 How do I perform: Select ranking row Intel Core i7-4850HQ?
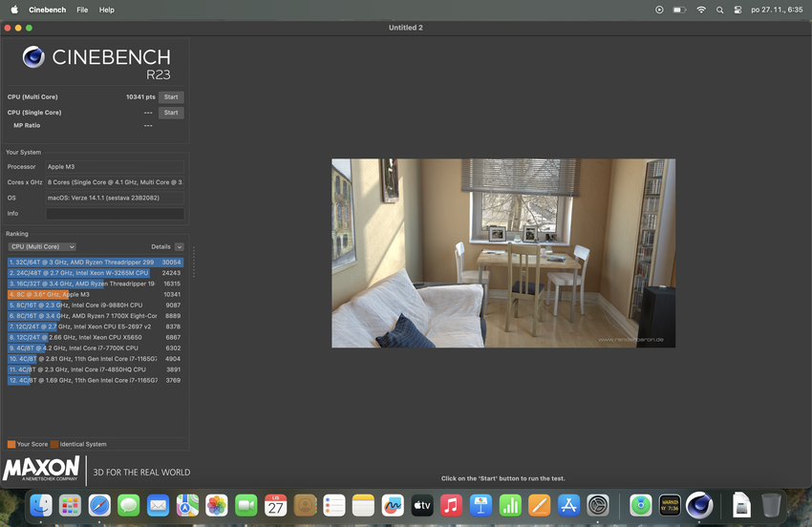(x=96, y=369)
